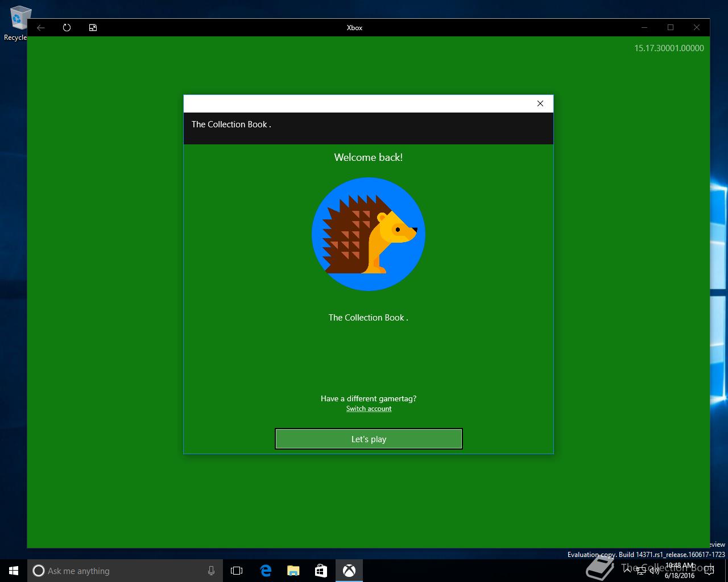
Task: Launch Microsoft Edge from taskbar
Action: click(x=266, y=571)
